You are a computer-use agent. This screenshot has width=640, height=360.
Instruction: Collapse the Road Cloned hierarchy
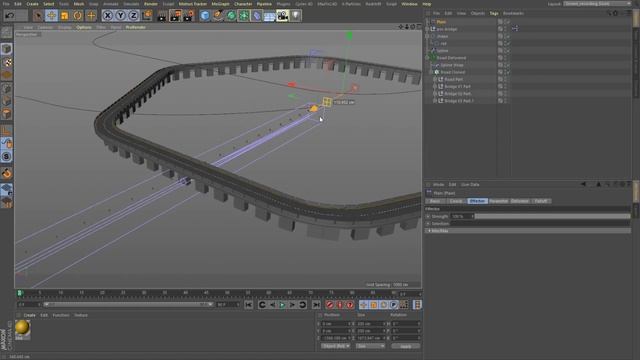click(x=431, y=72)
